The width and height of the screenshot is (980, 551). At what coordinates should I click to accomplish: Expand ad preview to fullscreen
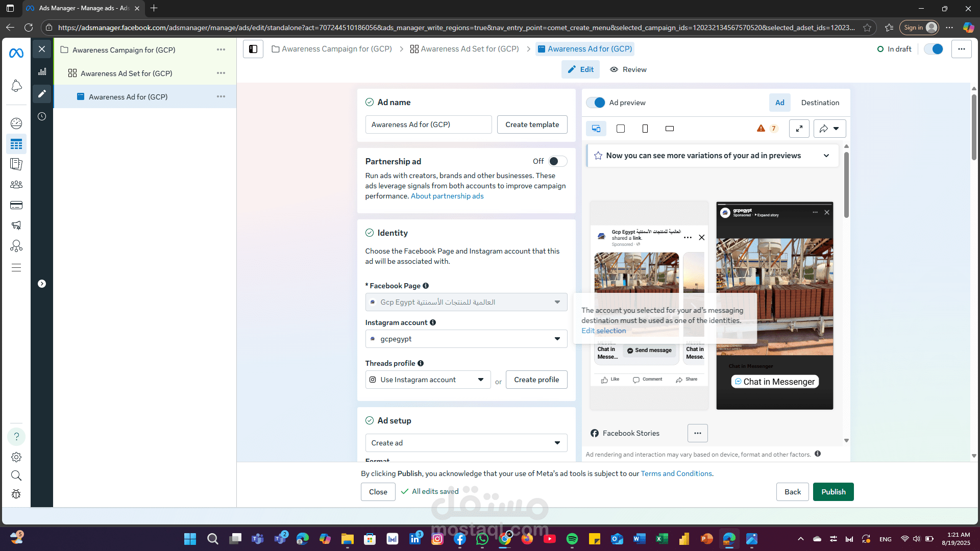(799, 129)
